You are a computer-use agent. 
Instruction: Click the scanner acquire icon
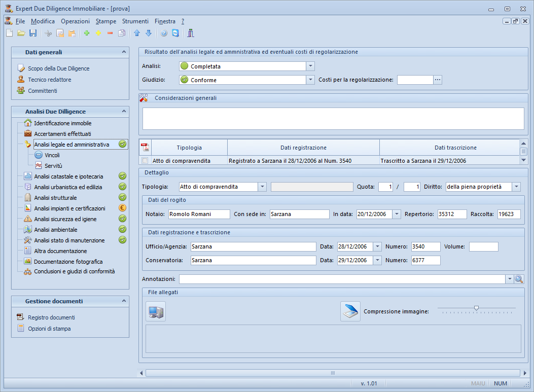(x=350, y=312)
